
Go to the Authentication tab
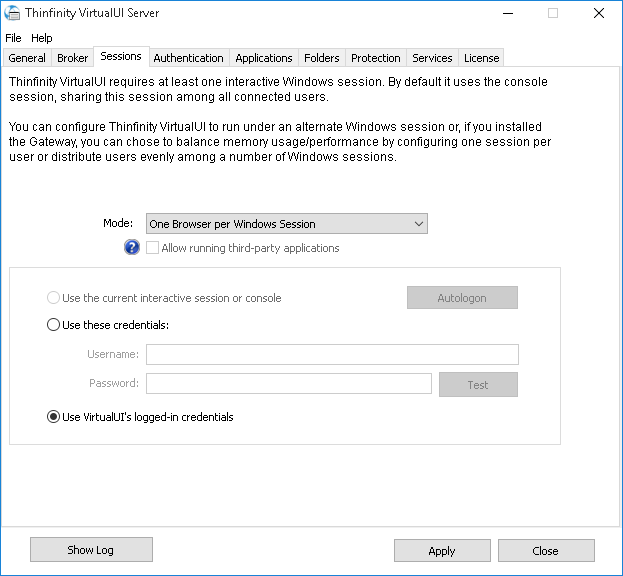[x=188, y=58]
